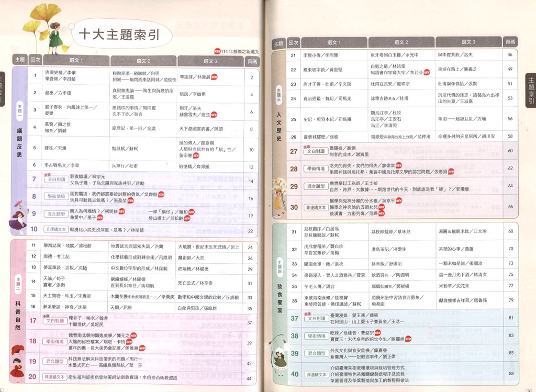Select the entry 詠米飯／舒國治
The image size is (536, 392).
(387, 264)
